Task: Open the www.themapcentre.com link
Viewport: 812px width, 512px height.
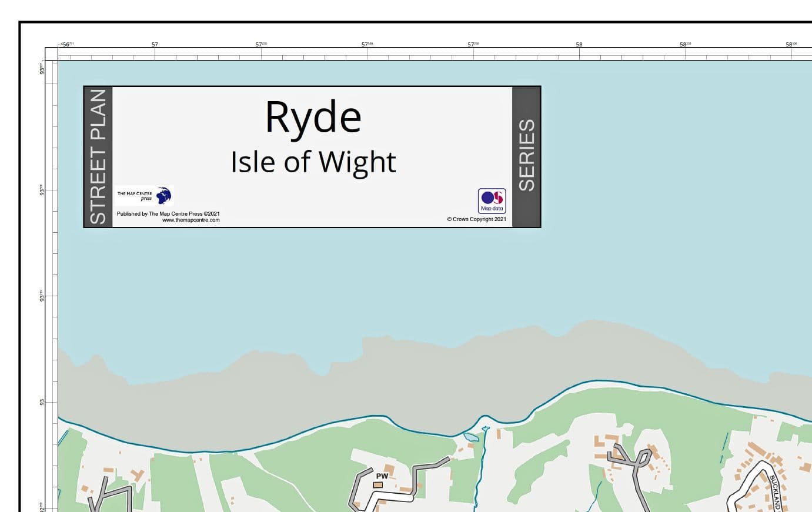Action: (191, 220)
